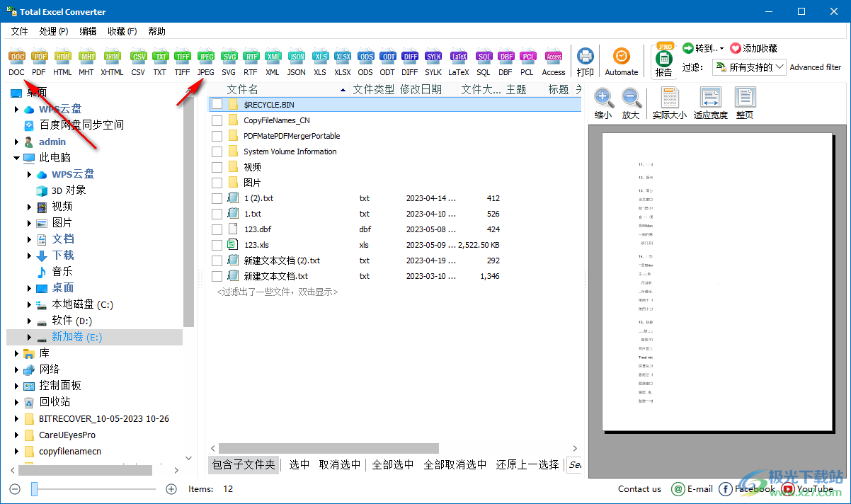
Task: Open the 帮助 menu
Action: coord(156,31)
